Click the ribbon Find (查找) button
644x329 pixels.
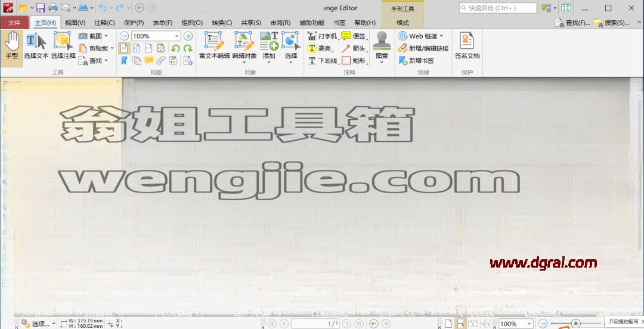click(x=93, y=61)
